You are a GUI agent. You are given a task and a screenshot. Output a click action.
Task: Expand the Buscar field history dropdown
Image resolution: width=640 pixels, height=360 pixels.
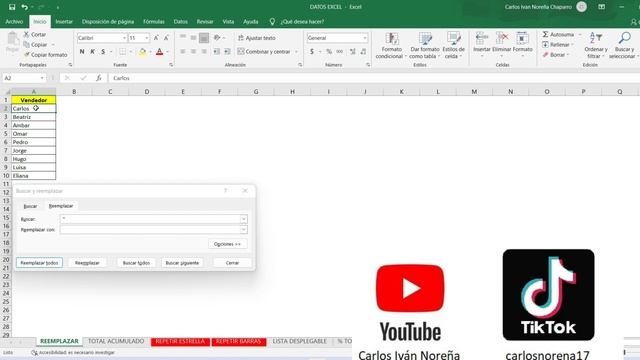(x=244, y=219)
